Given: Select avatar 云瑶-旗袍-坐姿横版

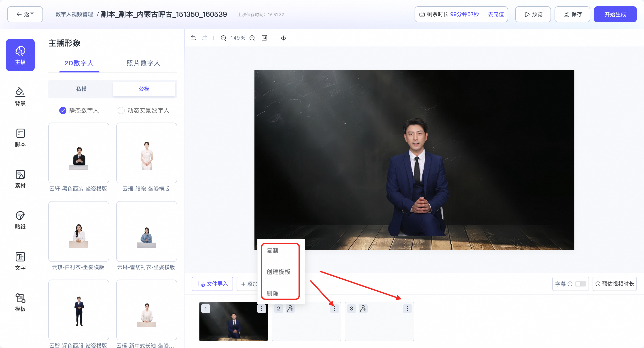Looking at the screenshot, I should 146,153.
